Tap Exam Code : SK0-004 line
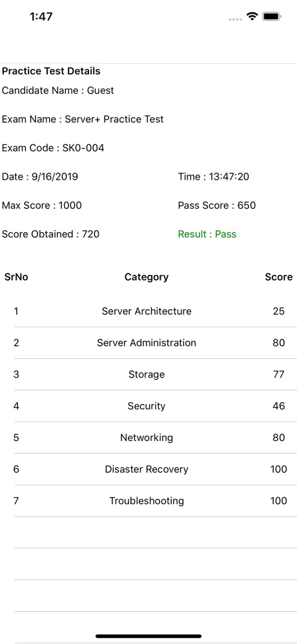 (x=53, y=148)
